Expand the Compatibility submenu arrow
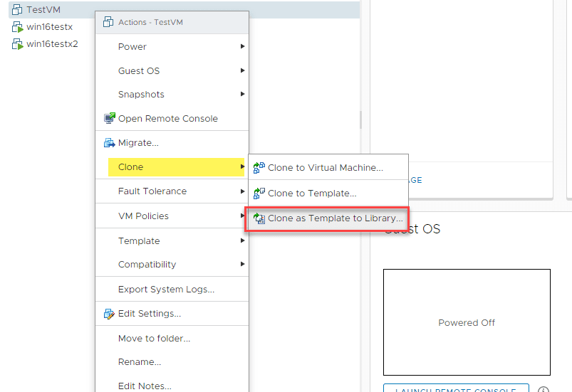This screenshot has height=392, width=572. (242, 264)
